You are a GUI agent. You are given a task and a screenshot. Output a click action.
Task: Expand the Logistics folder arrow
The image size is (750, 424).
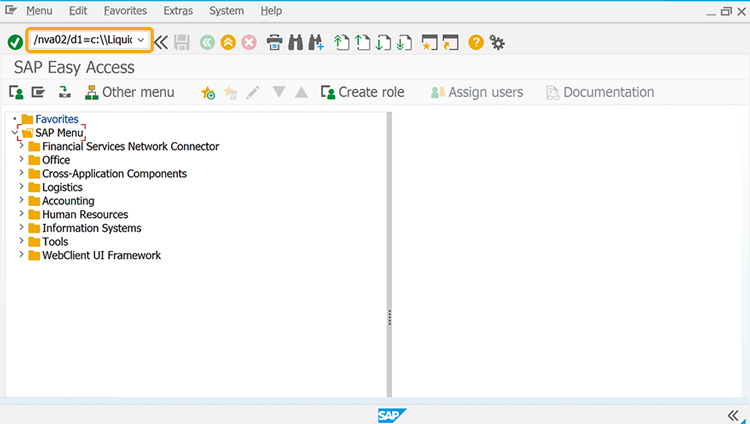[22, 187]
